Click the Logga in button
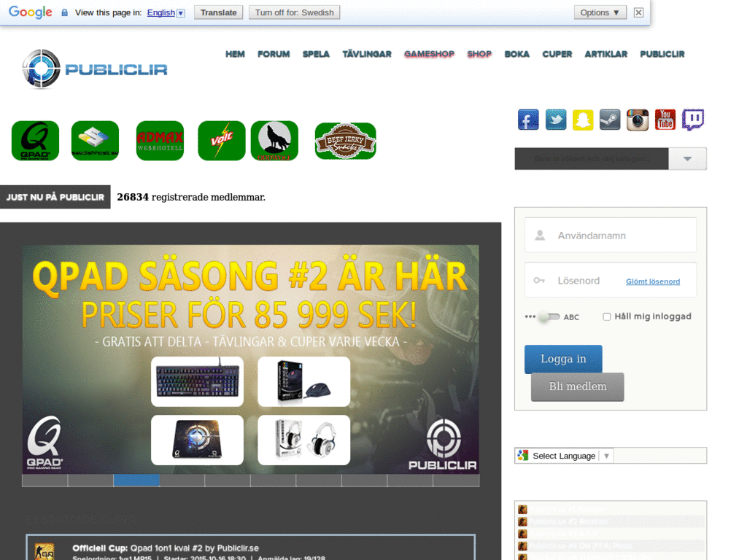747x560 pixels. pyautogui.click(x=563, y=359)
